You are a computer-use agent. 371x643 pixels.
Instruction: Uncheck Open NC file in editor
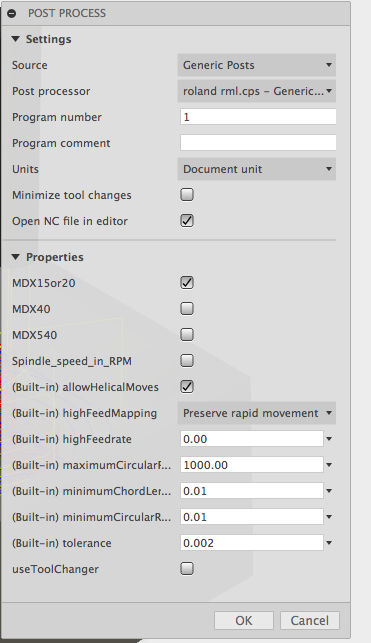[x=187, y=221]
